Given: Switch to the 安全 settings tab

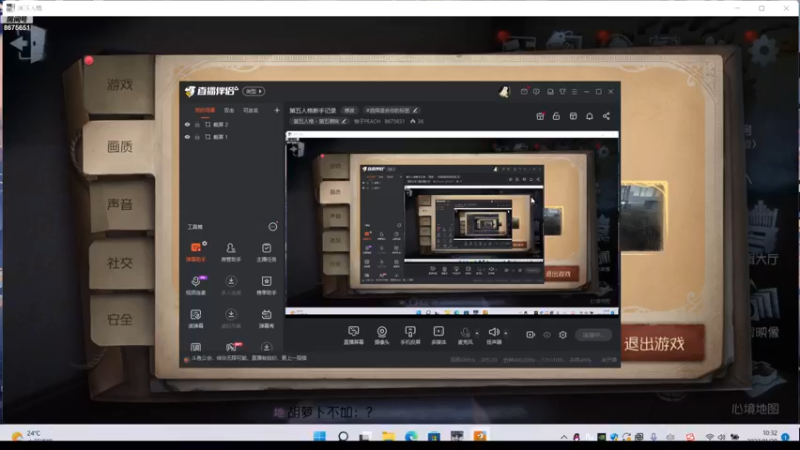Looking at the screenshot, I should 119,319.
